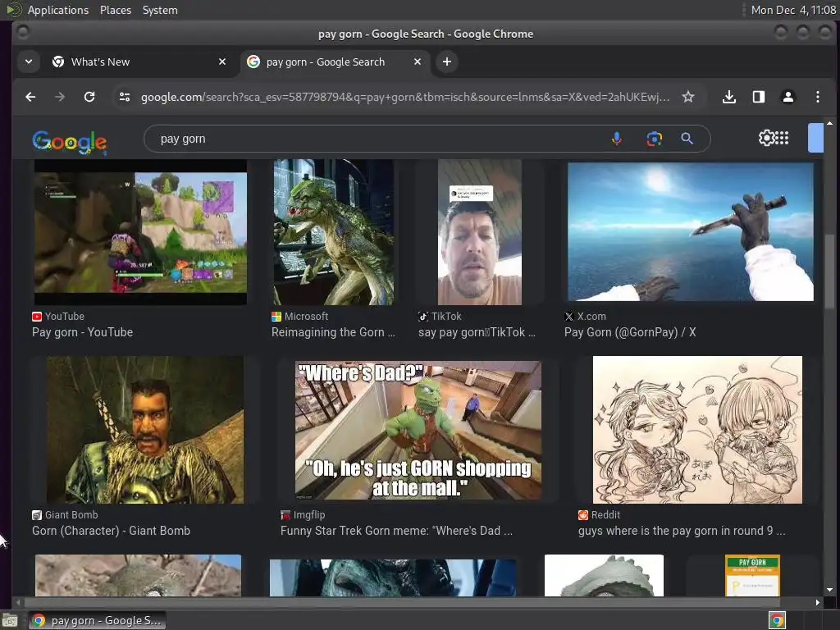
Task: Open the Giant Bomb character image
Action: [145, 430]
